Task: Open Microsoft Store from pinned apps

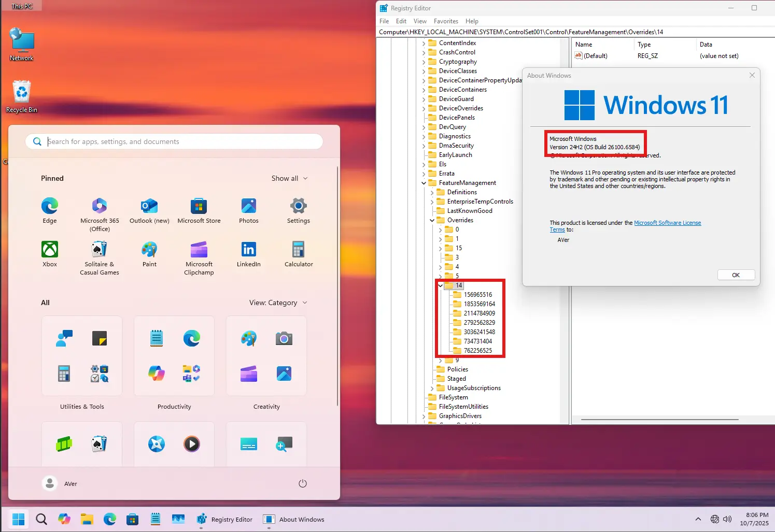Action: [x=199, y=211]
